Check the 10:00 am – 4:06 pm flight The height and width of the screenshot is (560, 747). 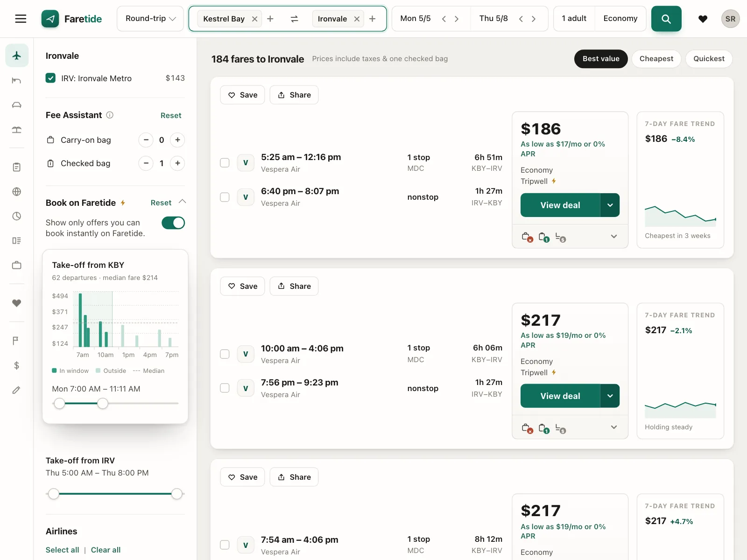click(225, 354)
